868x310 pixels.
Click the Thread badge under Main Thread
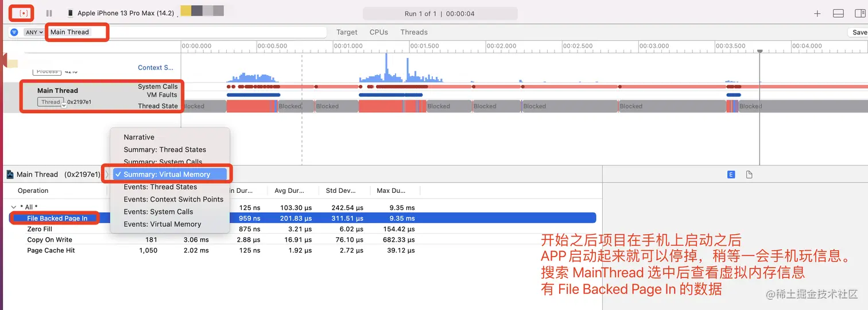pos(51,102)
